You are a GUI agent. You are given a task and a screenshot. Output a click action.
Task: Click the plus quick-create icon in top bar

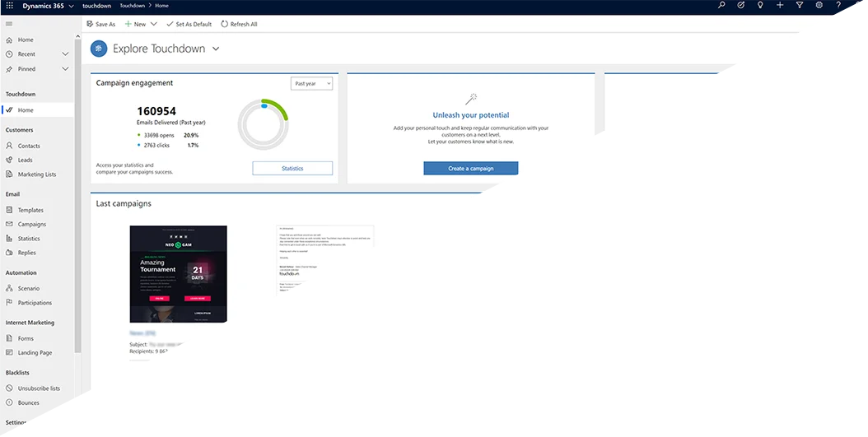780,5
